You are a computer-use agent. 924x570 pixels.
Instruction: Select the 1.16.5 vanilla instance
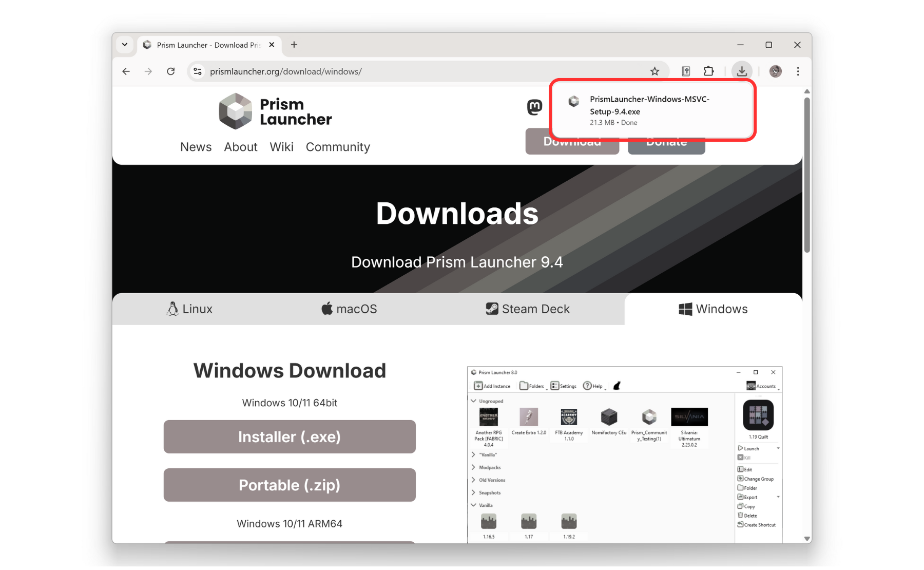pos(489,526)
